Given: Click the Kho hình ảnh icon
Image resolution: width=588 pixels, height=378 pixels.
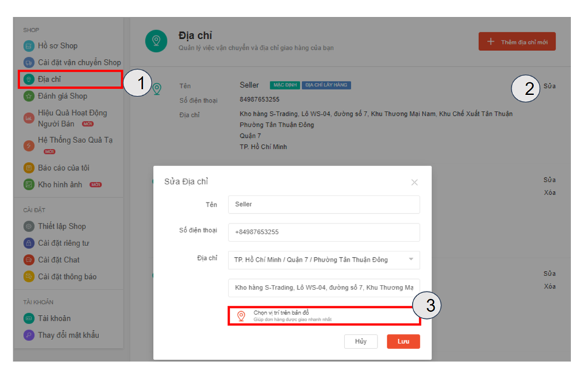Looking at the screenshot, I should point(28,185).
